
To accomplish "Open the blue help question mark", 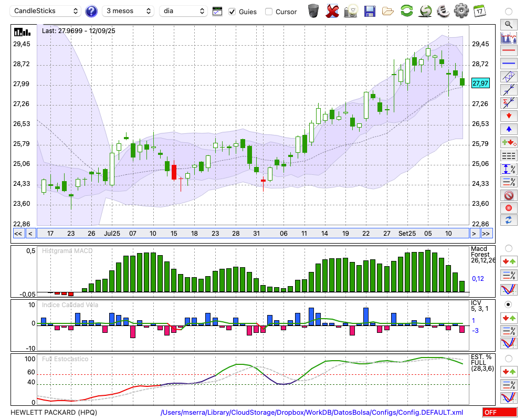I will 91,12.
